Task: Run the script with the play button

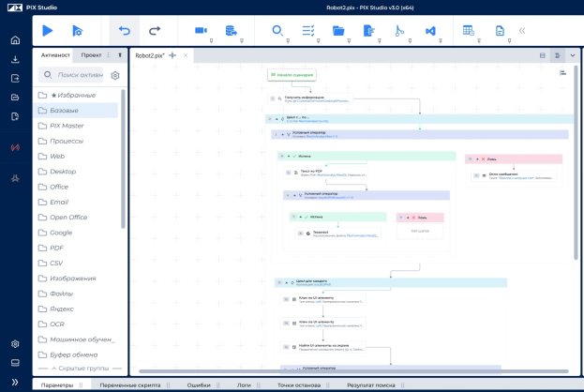Action: [47, 31]
